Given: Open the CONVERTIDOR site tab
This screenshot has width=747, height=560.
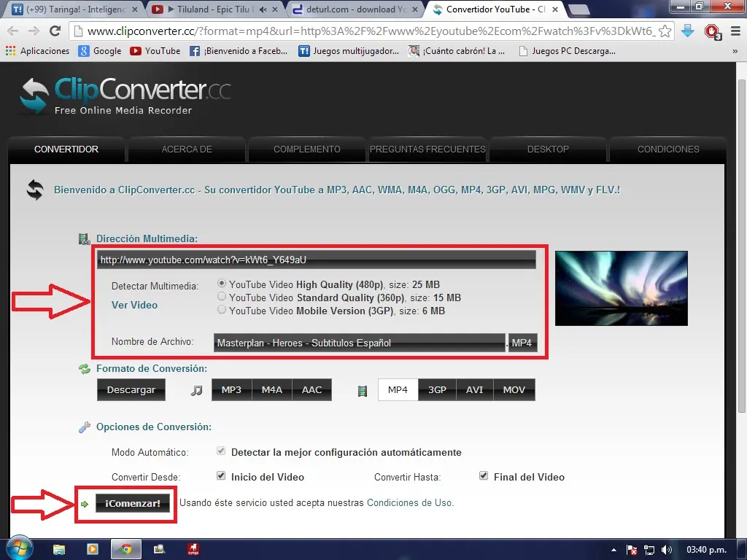Looking at the screenshot, I should tap(66, 149).
